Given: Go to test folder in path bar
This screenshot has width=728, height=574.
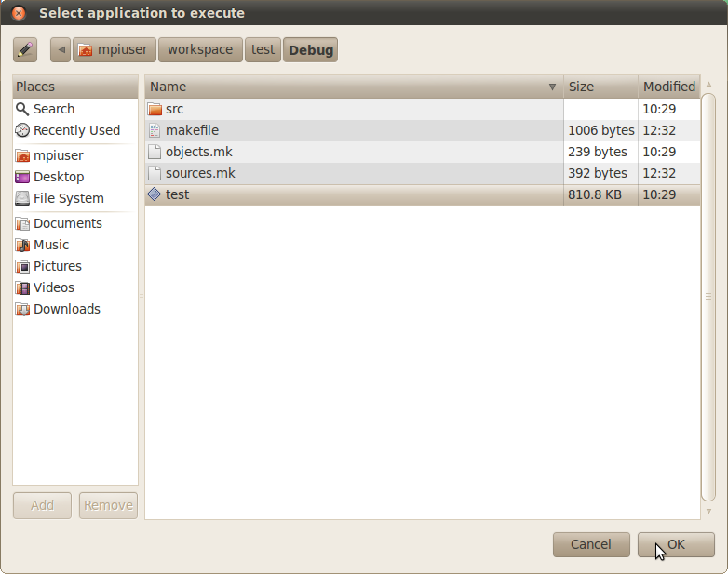Looking at the screenshot, I should coord(263,49).
